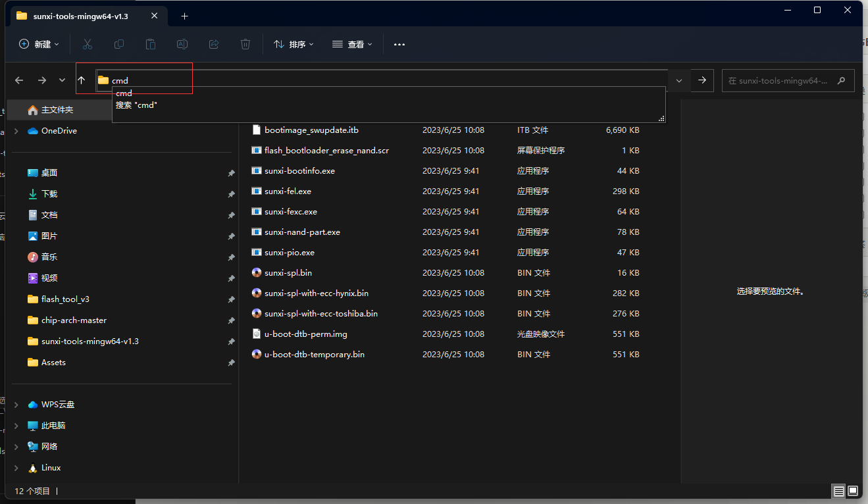Open 音乐 in quick access
This screenshot has width=868, height=504.
49,257
